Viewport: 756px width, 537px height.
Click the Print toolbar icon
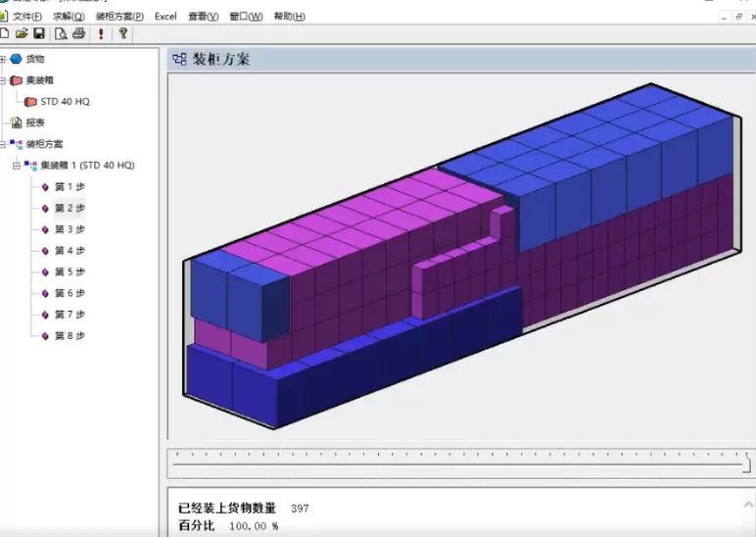tap(78, 33)
